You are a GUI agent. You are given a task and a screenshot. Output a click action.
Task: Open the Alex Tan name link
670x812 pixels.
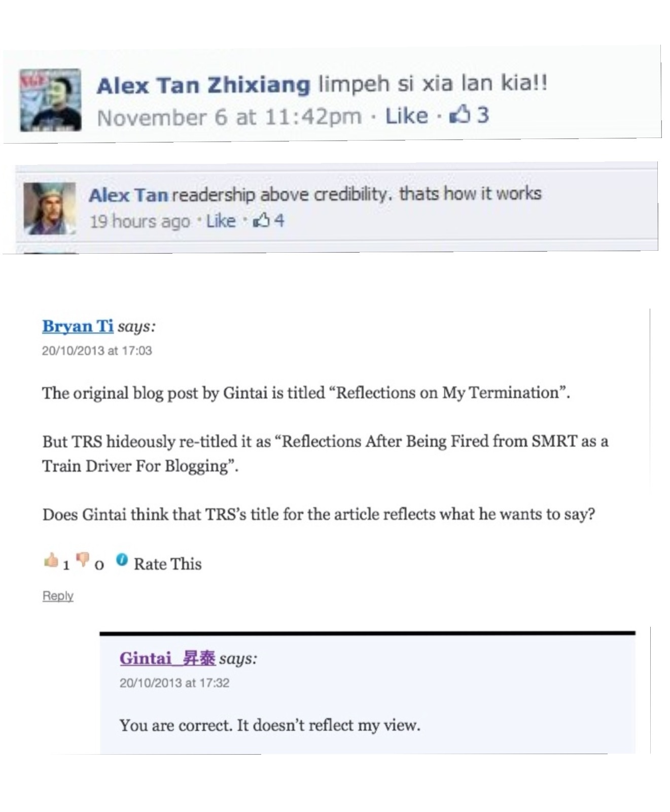(128, 195)
